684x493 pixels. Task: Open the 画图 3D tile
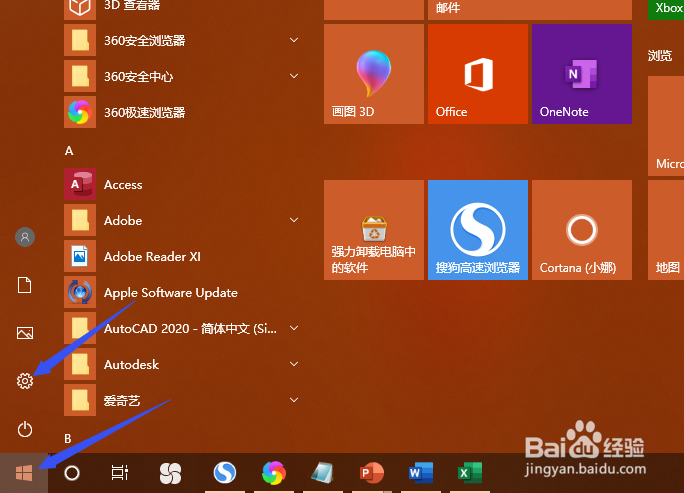click(374, 74)
